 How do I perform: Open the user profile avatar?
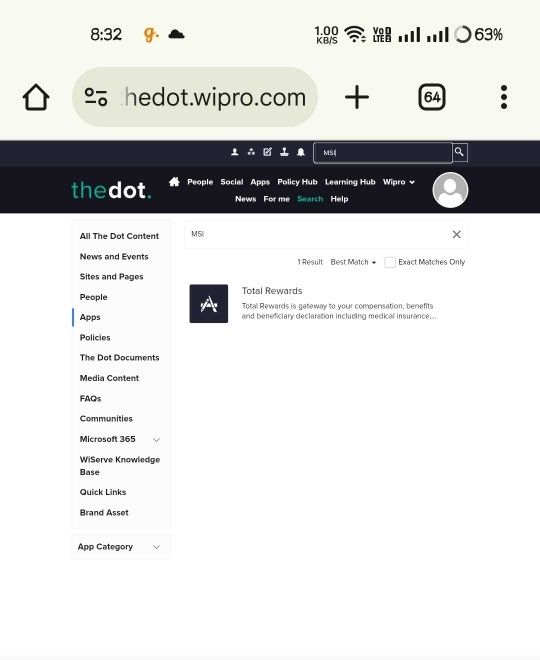450,190
